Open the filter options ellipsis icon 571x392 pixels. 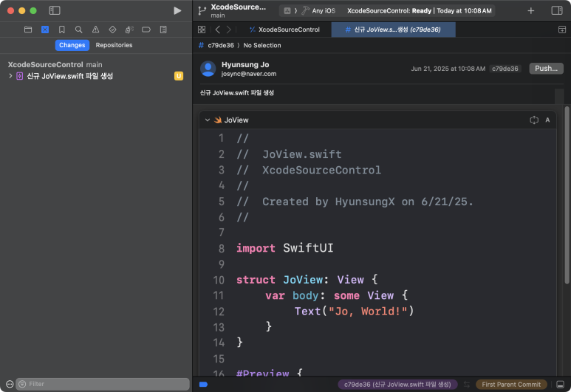click(10, 384)
